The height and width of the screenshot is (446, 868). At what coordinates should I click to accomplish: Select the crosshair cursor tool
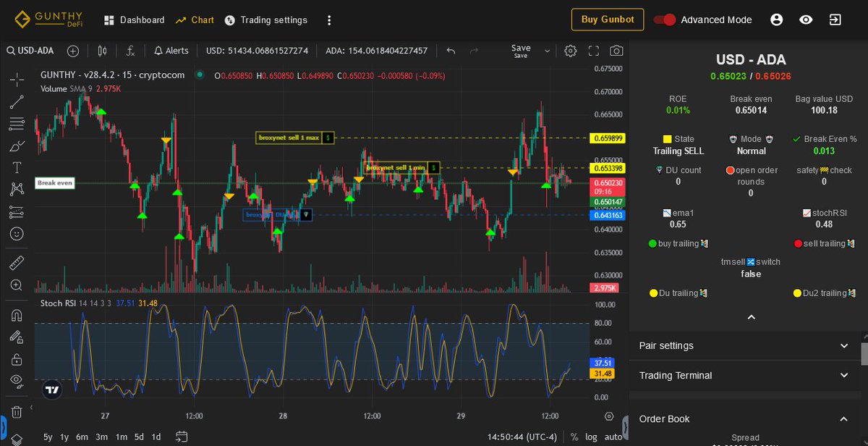coord(17,79)
